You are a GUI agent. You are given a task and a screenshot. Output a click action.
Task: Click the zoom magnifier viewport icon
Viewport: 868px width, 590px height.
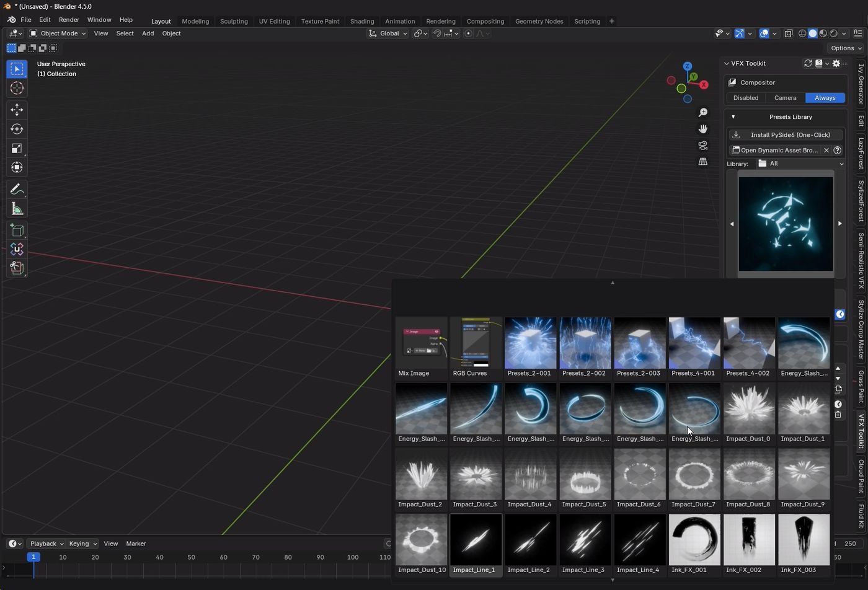pyautogui.click(x=703, y=113)
